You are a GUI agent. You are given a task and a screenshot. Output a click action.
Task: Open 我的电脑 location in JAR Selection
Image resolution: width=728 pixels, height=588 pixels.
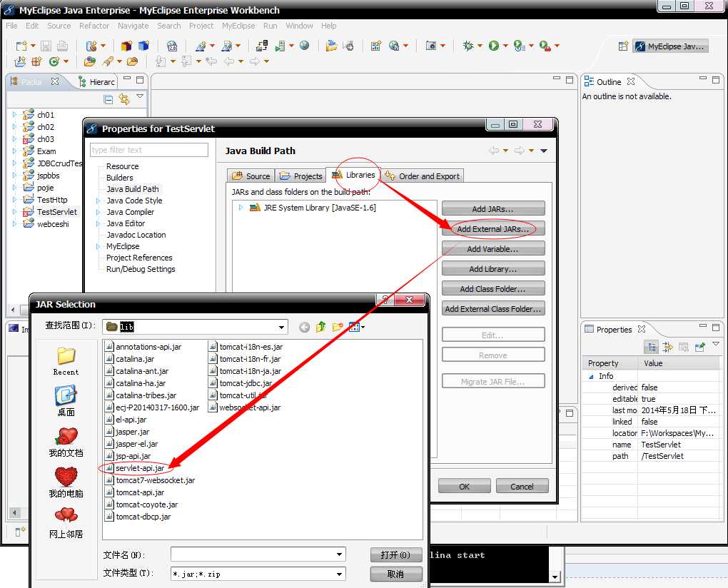click(x=66, y=482)
